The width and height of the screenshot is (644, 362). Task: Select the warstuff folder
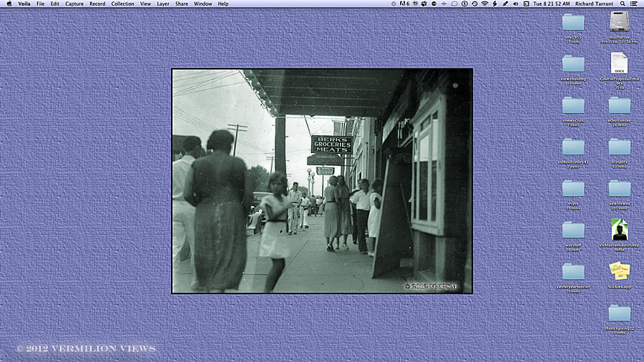(x=573, y=230)
